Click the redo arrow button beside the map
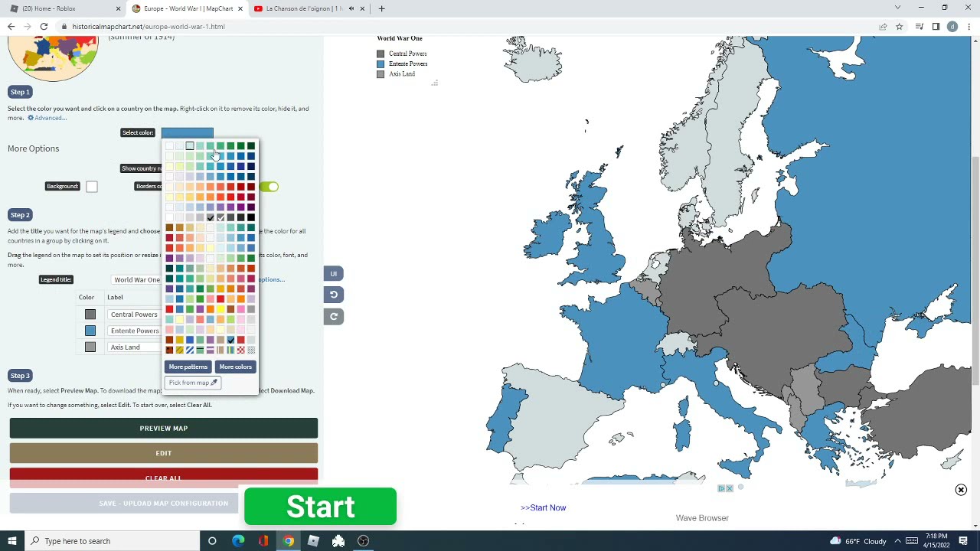This screenshot has width=980, height=551. click(334, 316)
